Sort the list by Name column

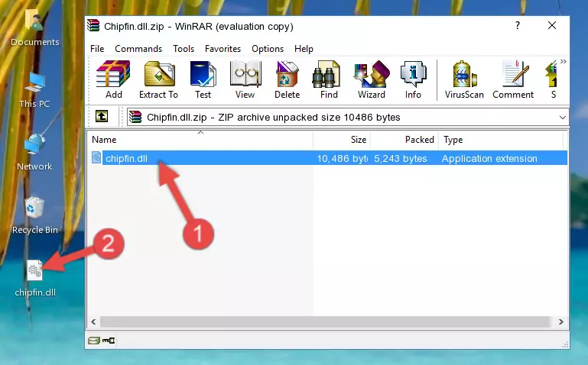pyautogui.click(x=200, y=140)
